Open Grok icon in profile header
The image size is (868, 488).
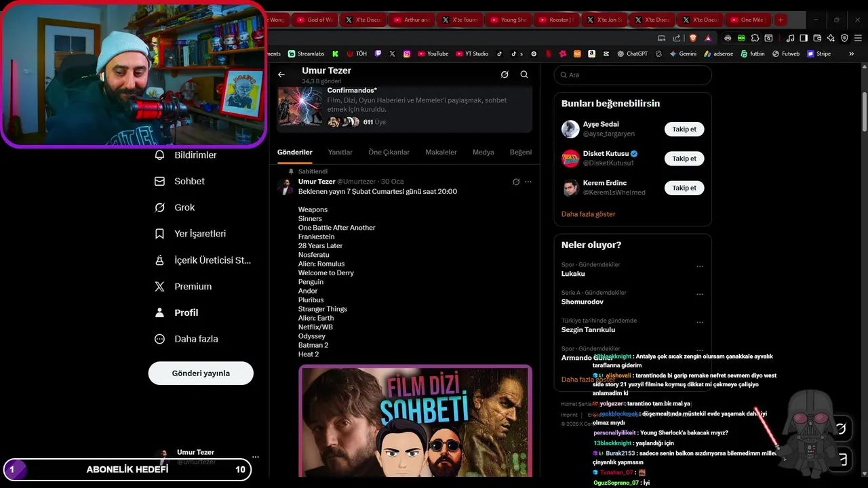click(505, 75)
